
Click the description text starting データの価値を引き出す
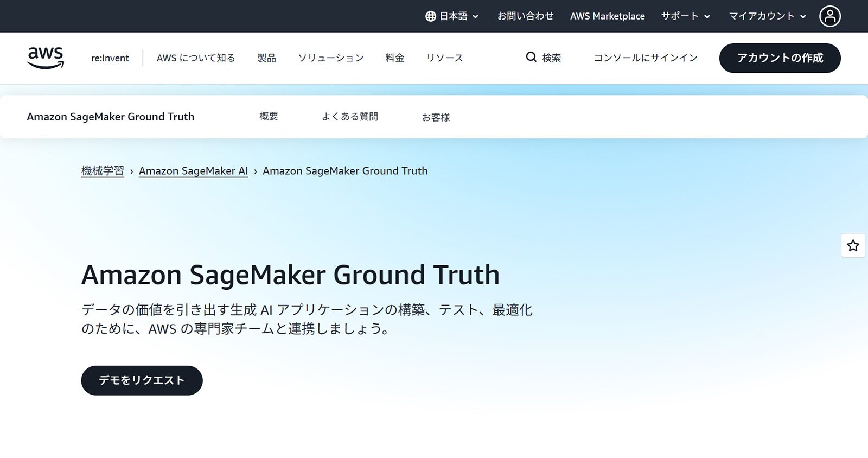(x=307, y=319)
